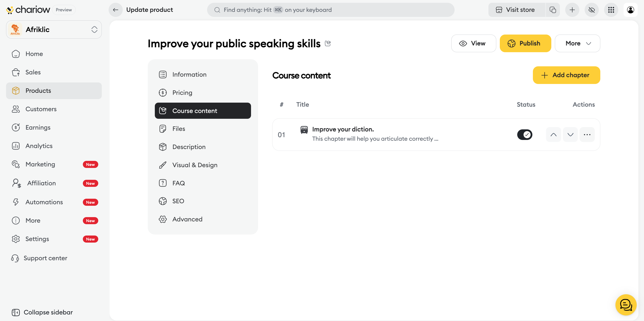Click the user profile avatar icon
This screenshot has height=321, width=644.
pos(630,10)
